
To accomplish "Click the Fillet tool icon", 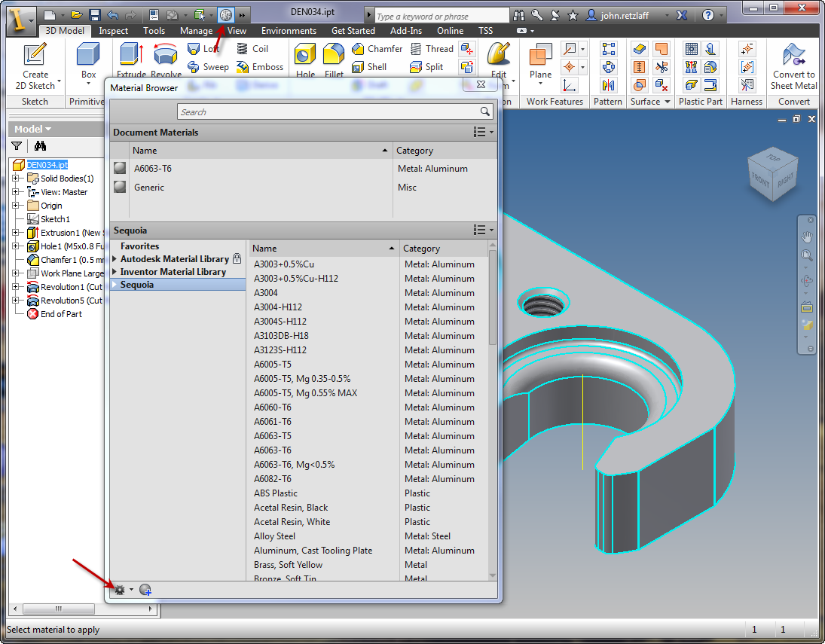I will [334, 55].
